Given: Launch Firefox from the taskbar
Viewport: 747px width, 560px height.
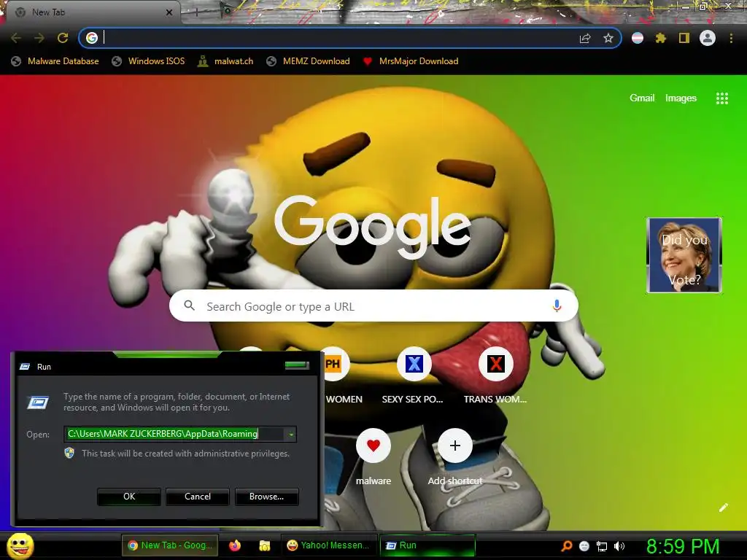Looking at the screenshot, I should 235,545.
